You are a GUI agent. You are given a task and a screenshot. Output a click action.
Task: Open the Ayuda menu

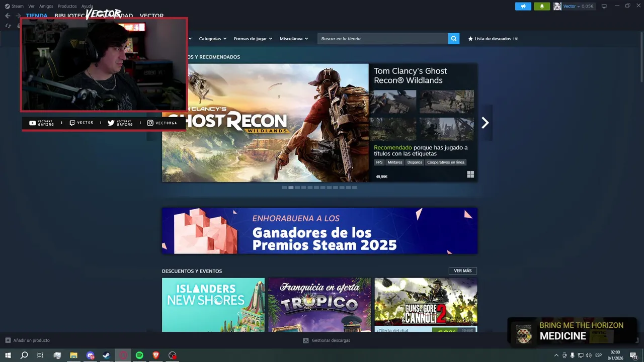coord(87,6)
